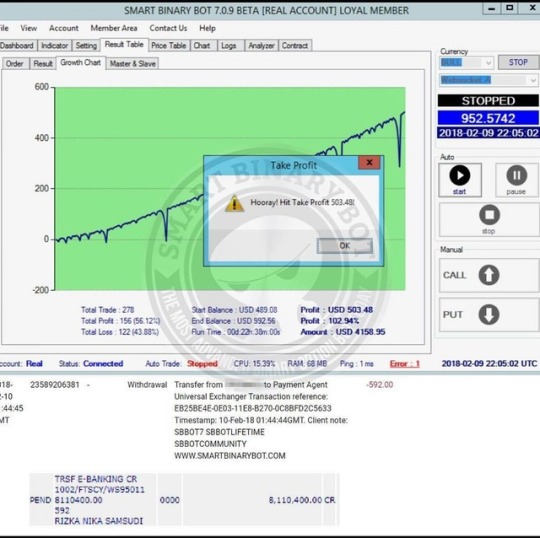Click Run Time : 00d:22h:38m:00s
This screenshot has height=538, width=540.
tap(236, 332)
